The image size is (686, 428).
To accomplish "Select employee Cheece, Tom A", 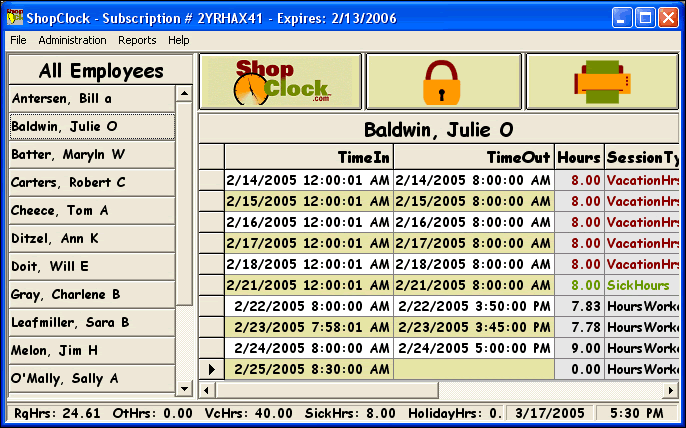I will pos(92,210).
